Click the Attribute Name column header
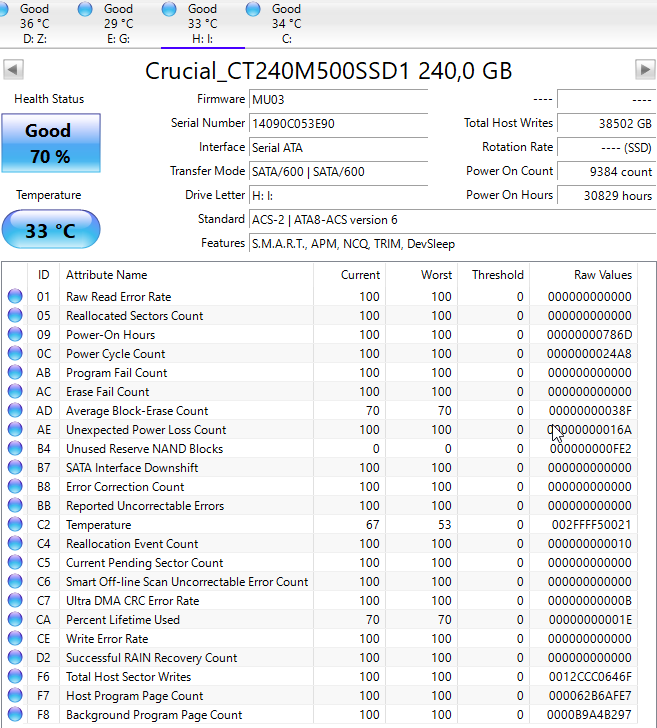The width and height of the screenshot is (657, 728). [x=187, y=275]
